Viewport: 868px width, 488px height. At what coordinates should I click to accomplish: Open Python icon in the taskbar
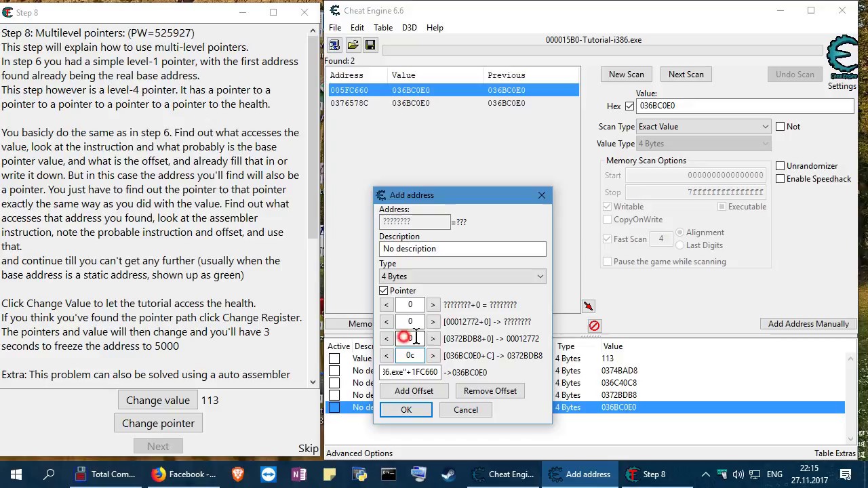coord(359,474)
